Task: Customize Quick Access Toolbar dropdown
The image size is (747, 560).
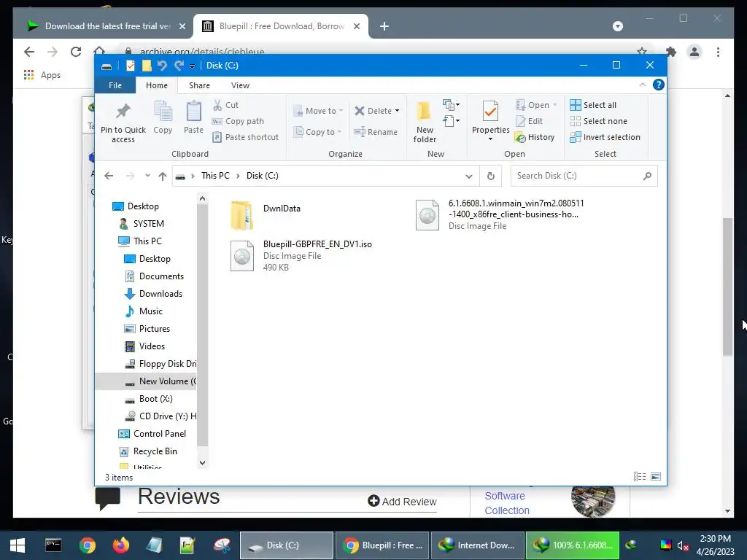Action: 192,66
